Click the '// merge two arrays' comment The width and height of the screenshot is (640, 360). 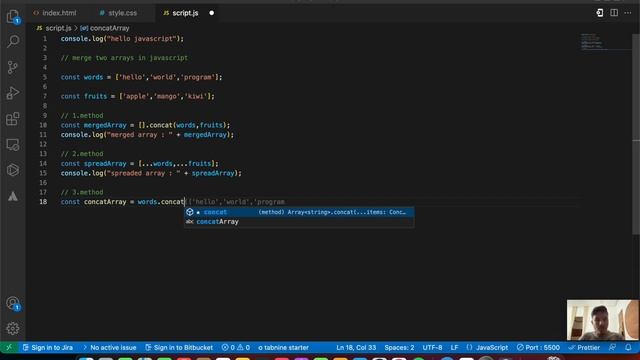[124, 58]
